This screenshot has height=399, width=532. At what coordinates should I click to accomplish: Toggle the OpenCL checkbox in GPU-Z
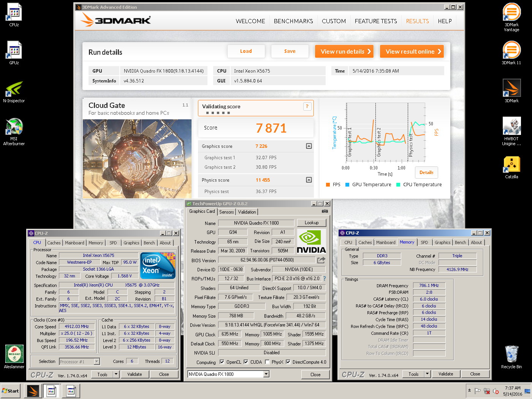(x=222, y=362)
